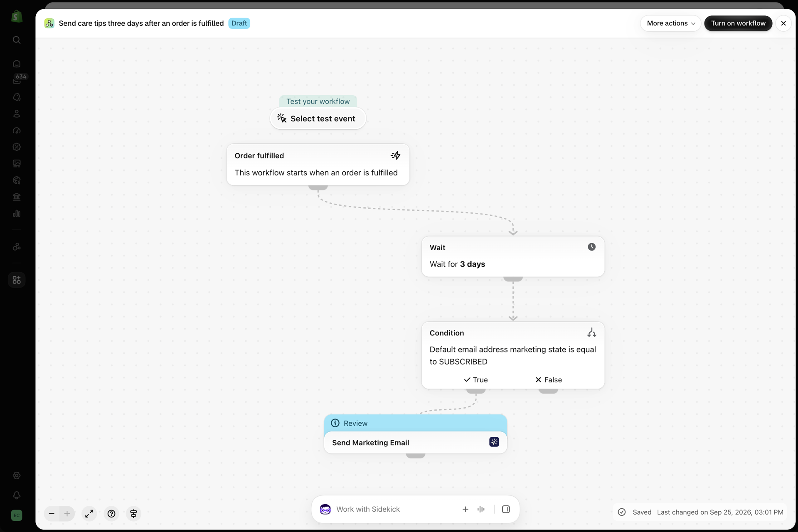798x532 pixels.
Task: Open the help question mark icon
Action: click(x=111, y=514)
